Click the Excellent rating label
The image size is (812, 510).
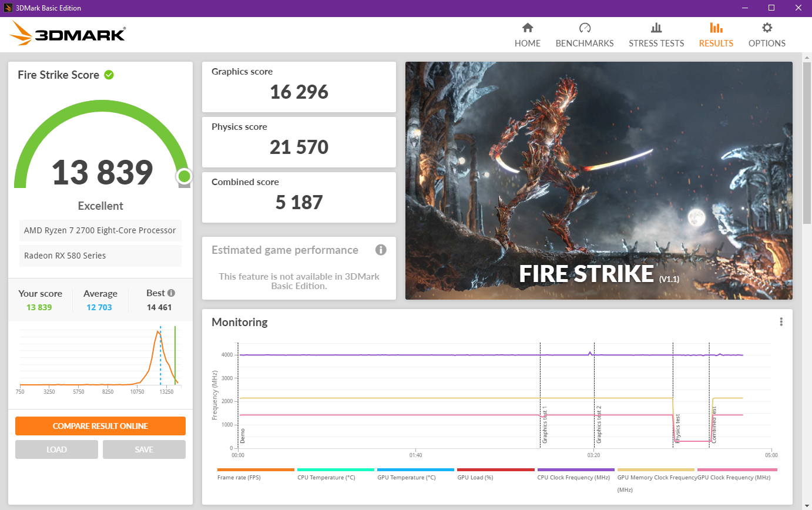click(x=100, y=206)
